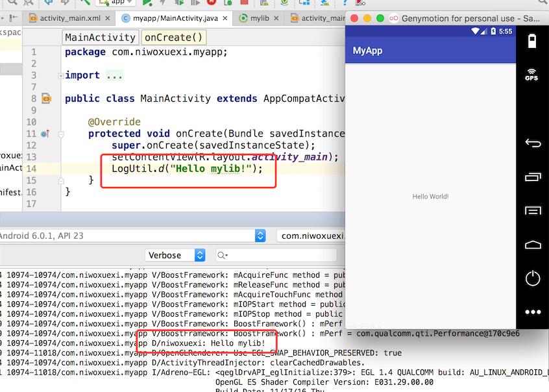Click line number 14 in the gutter
This screenshot has width=549, height=392.
pos(32,169)
